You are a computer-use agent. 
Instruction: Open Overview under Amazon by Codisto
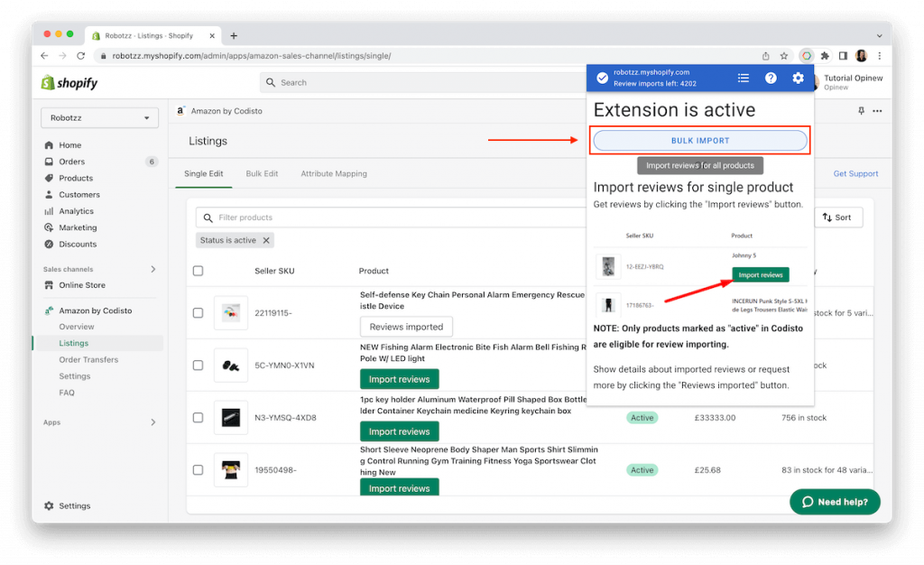click(77, 327)
